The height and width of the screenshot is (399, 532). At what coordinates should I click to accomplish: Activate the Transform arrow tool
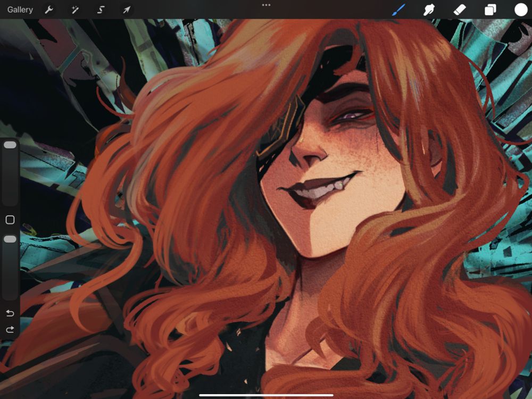point(127,10)
